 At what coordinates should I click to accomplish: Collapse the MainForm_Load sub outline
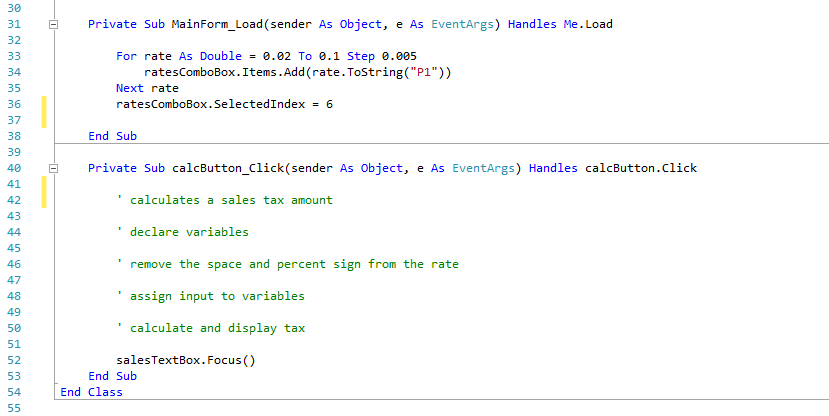[x=53, y=24]
